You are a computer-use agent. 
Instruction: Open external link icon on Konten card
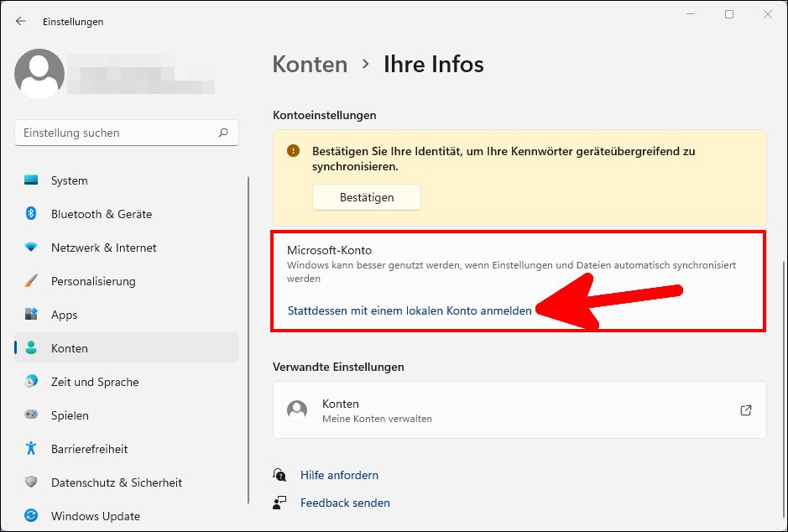[745, 410]
